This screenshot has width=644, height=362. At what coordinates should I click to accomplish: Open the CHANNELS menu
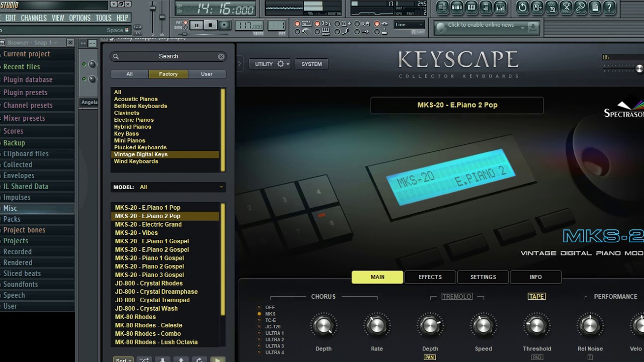34,18
